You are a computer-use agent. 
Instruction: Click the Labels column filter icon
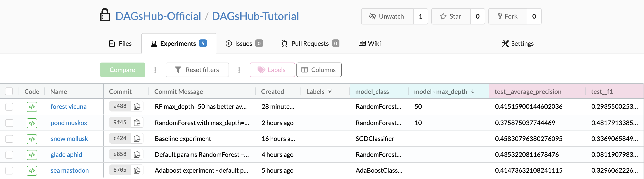(330, 91)
